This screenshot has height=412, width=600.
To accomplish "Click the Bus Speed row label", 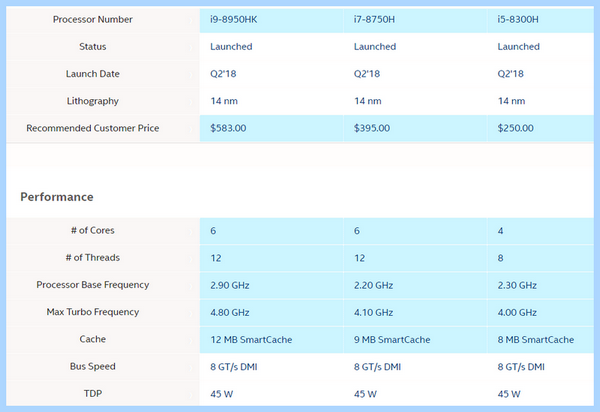I will pos(93,366).
